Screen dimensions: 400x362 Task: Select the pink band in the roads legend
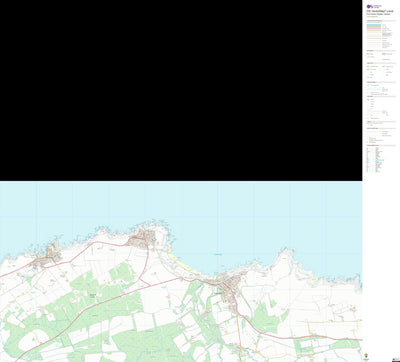(374, 29)
